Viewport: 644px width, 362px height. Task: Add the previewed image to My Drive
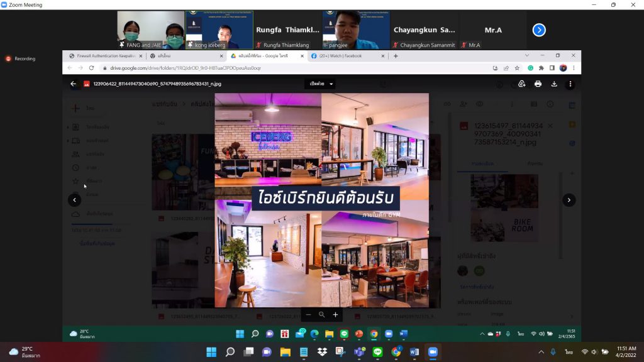(x=521, y=84)
